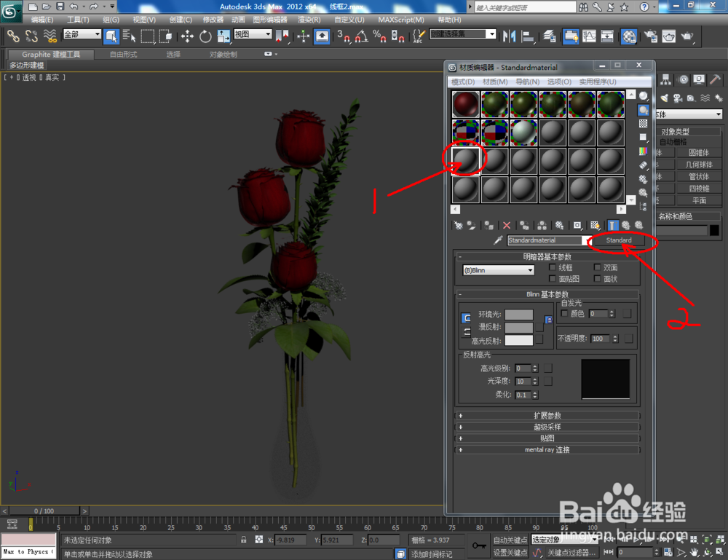Open Select by Name list tool
This screenshot has height=560, width=728.
pyautogui.click(x=129, y=36)
